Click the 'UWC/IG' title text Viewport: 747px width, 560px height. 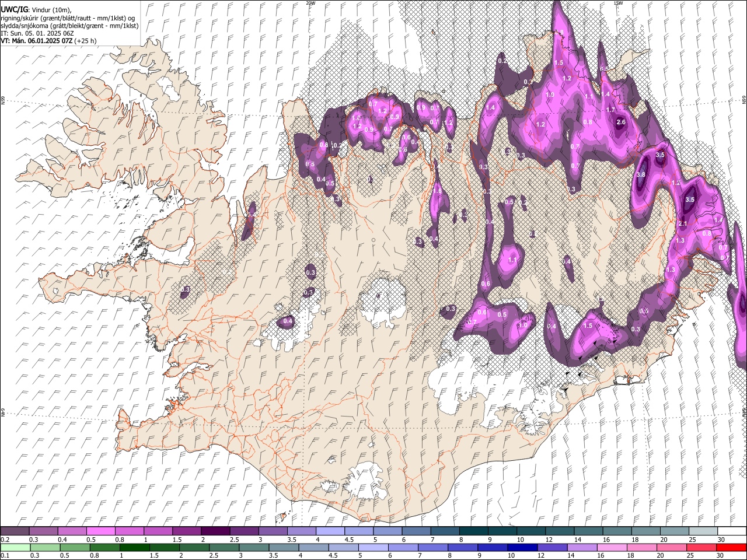(x=14, y=10)
